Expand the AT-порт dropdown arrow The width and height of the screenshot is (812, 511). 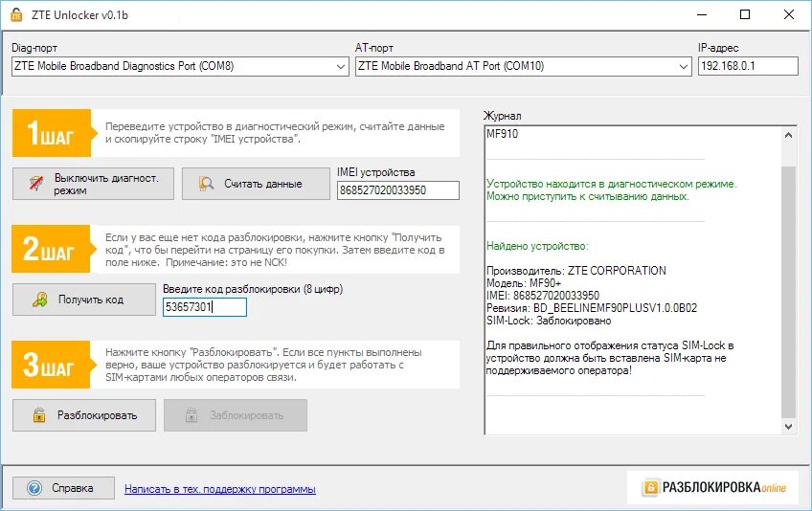[683, 66]
